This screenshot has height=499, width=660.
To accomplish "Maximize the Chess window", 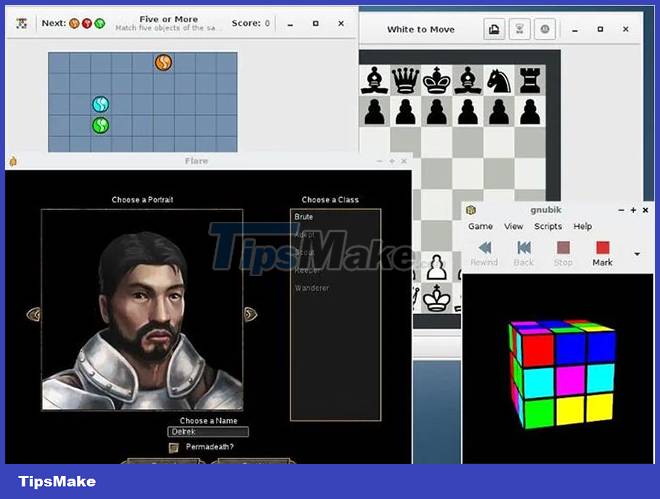I will pos(600,29).
